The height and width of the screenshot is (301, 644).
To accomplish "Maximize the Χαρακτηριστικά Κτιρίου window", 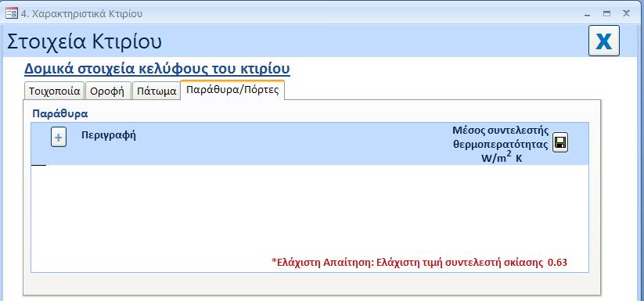I will click(606, 13).
